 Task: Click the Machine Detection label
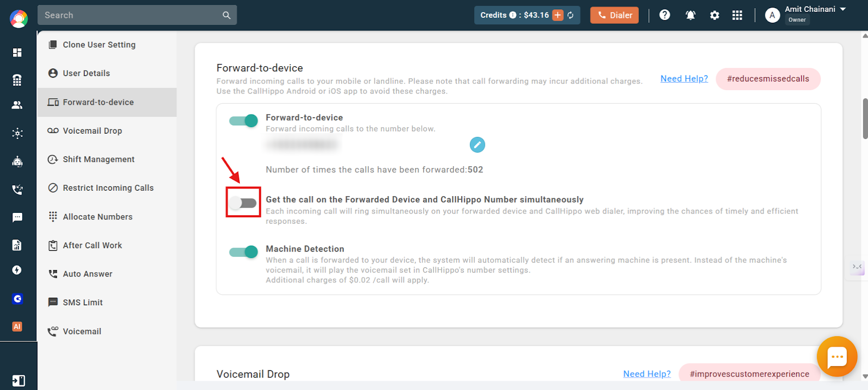coord(305,249)
